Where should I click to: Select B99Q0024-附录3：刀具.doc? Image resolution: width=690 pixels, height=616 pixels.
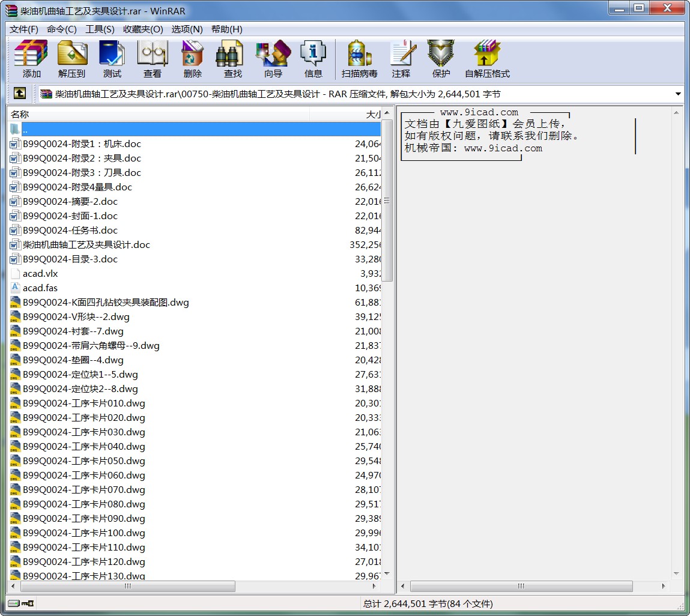coord(82,173)
